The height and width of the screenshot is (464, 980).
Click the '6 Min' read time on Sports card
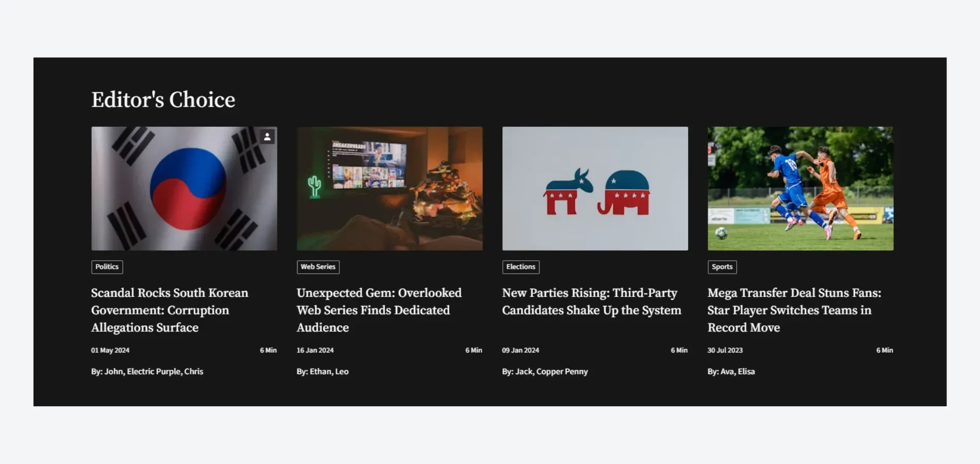click(885, 351)
